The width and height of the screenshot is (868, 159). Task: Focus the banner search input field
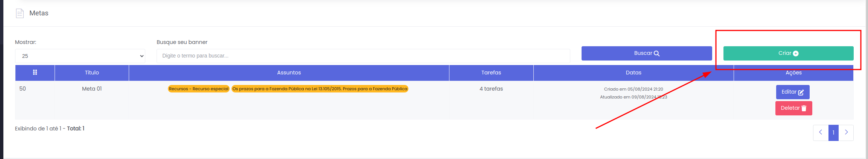tap(363, 56)
